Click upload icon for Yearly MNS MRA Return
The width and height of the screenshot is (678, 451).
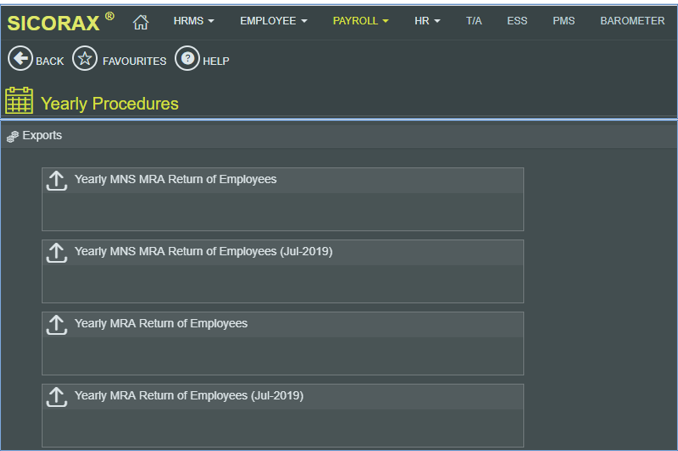tap(57, 180)
